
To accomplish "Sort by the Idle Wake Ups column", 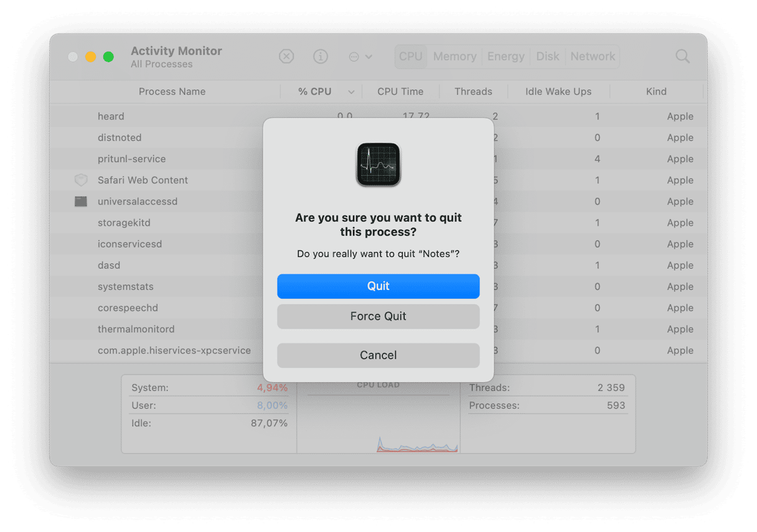I will 558,91.
